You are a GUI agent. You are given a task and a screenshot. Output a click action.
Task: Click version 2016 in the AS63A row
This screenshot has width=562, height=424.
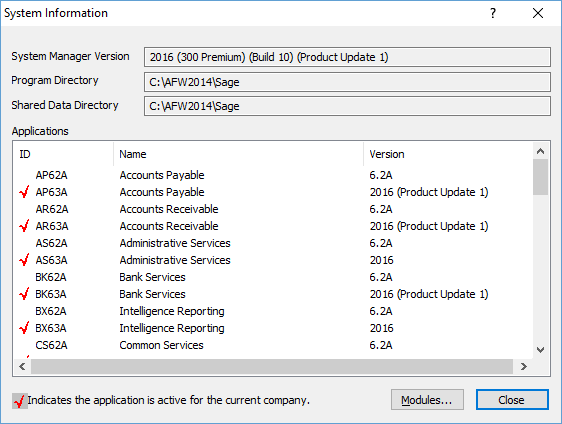[x=381, y=260]
